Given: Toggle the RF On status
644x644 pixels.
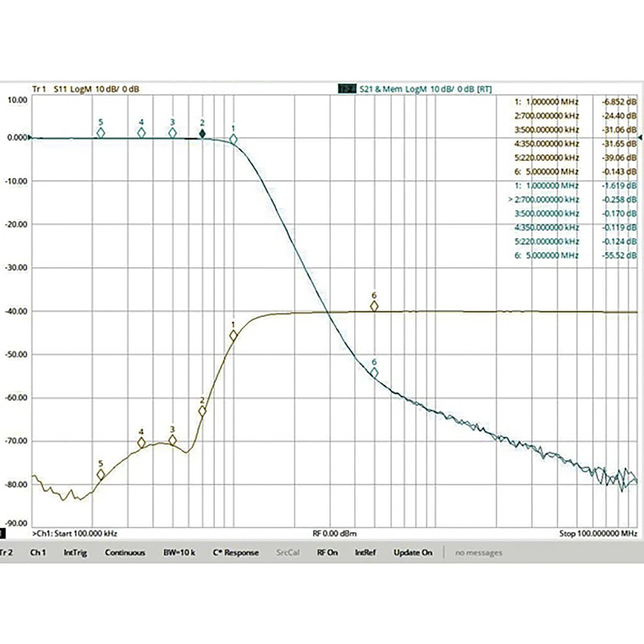Looking at the screenshot, I should click(x=328, y=552).
